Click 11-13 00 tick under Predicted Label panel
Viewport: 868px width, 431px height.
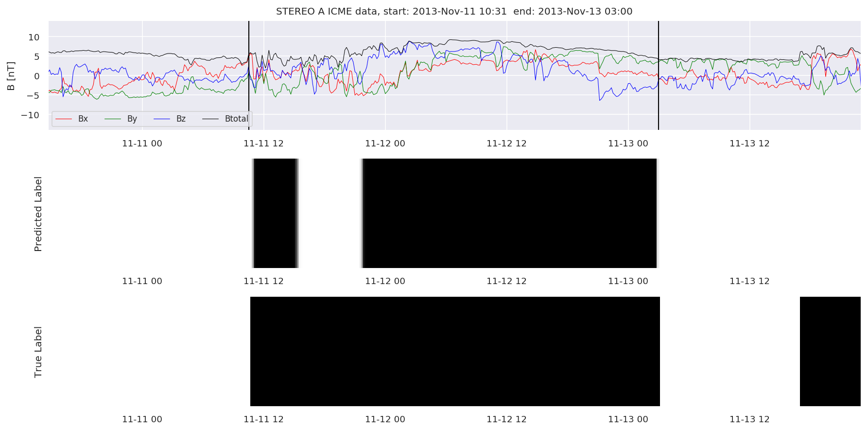tap(628, 281)
